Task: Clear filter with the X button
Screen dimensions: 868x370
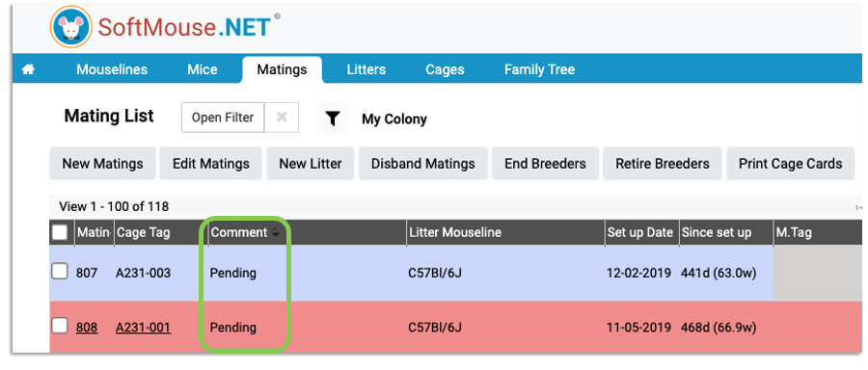Action: [282, 118]
